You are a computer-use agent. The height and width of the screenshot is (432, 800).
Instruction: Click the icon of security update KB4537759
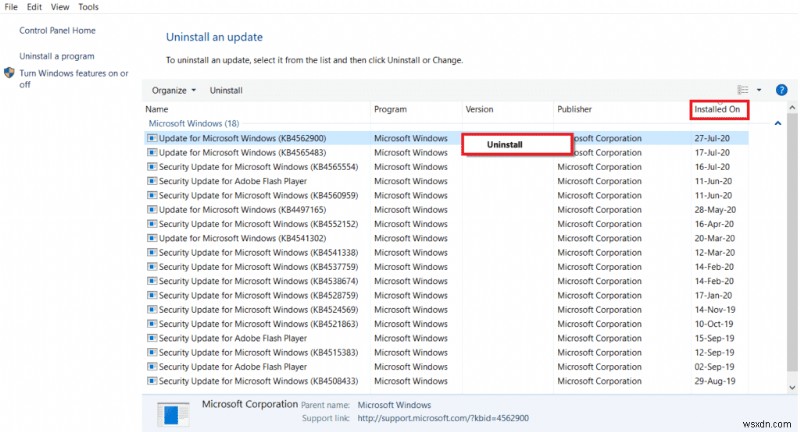tap(152, 267)
